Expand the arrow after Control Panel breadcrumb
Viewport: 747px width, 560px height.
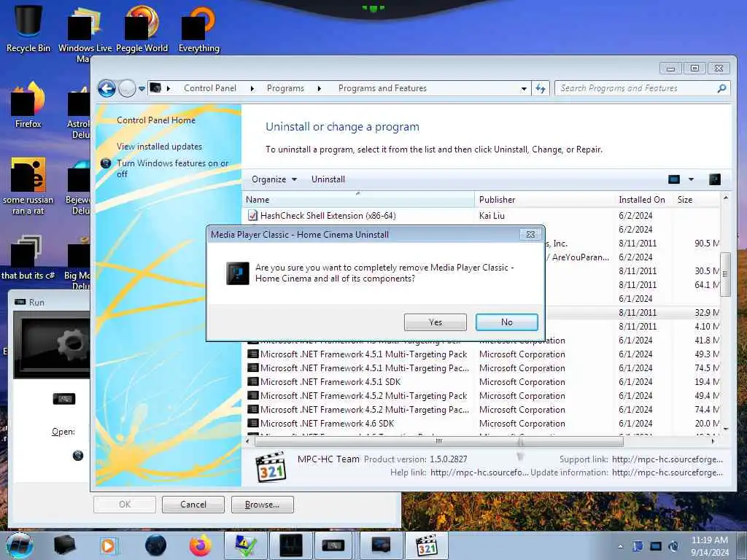coord(252,88)
